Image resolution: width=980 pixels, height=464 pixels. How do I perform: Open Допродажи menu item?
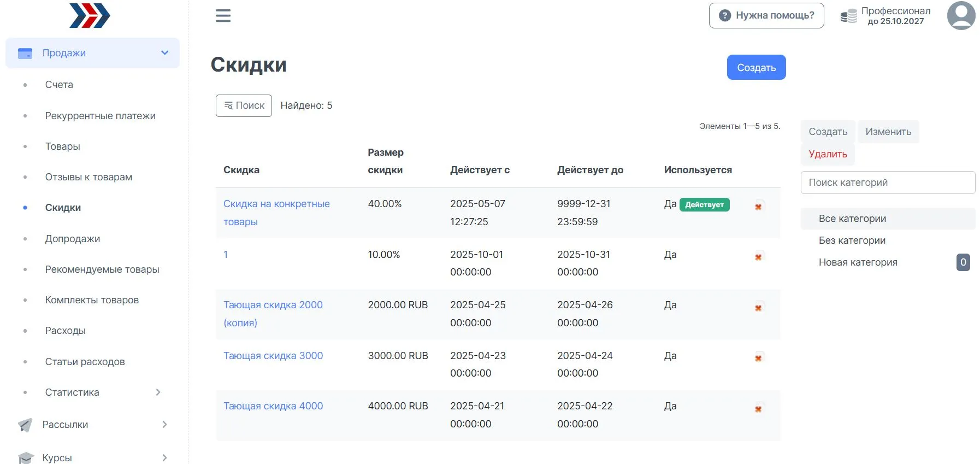tap(73, 239)
